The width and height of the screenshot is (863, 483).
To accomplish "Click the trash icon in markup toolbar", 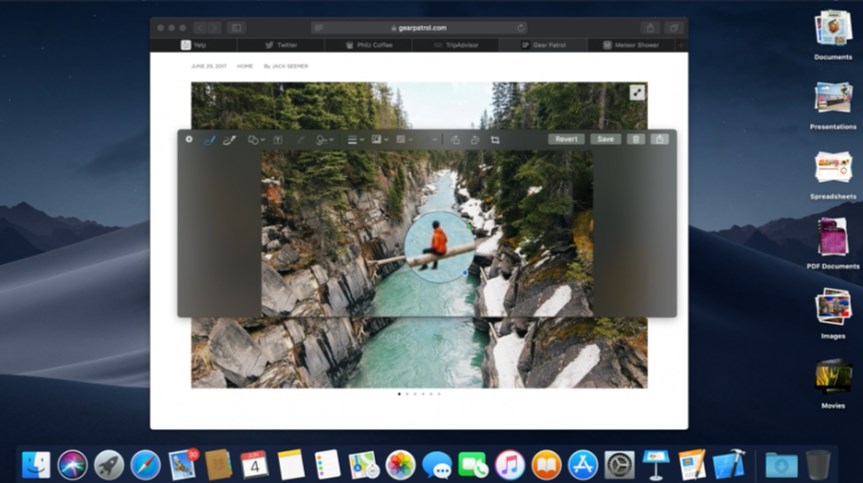I will [x=635, y=139].
